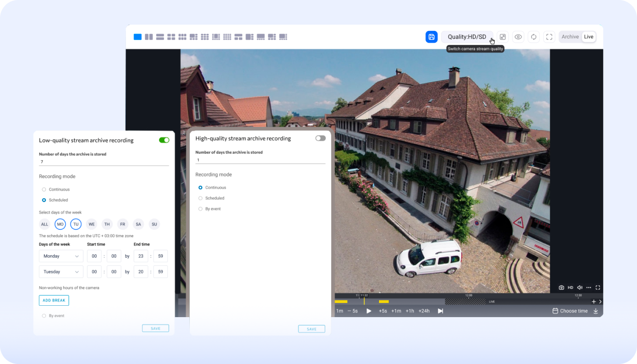
Task: Skip forward one day with +24h
Action: point(424,311)
